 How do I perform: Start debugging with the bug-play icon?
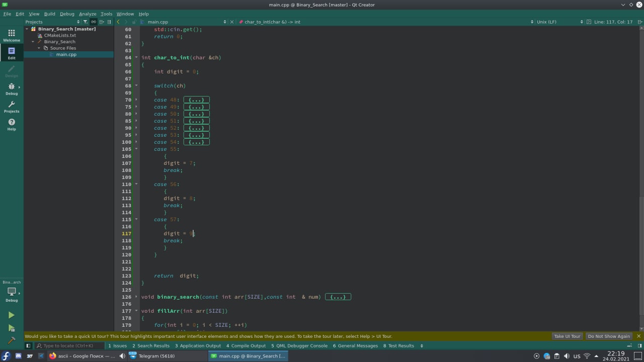(x=11, y=328)
